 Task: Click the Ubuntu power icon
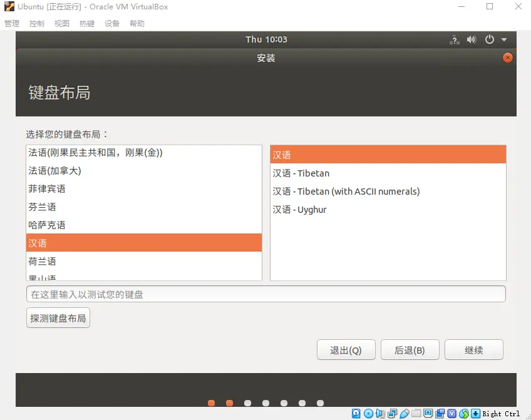click(489, 39)
